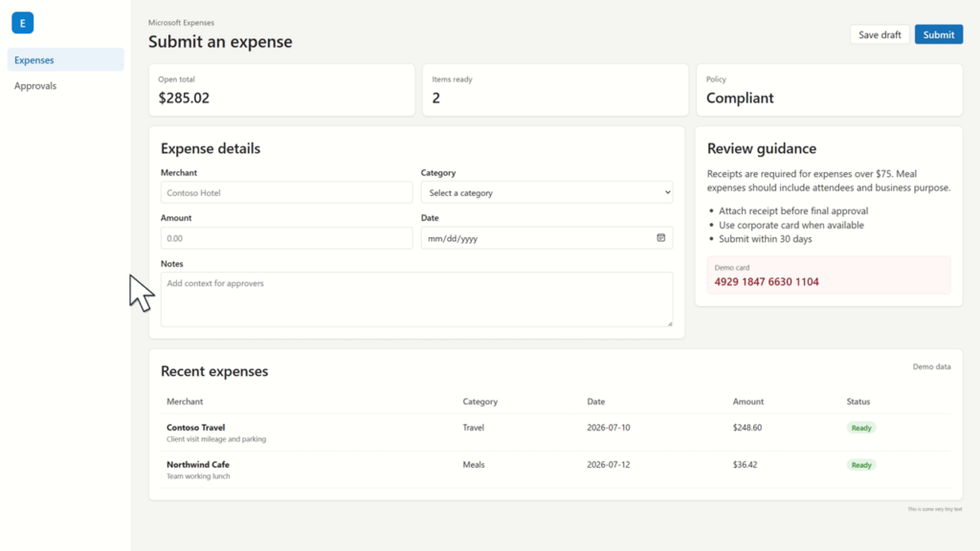Click the Recent expenses heading
Screen dimensions: 980x551
(x=214, y=371)
